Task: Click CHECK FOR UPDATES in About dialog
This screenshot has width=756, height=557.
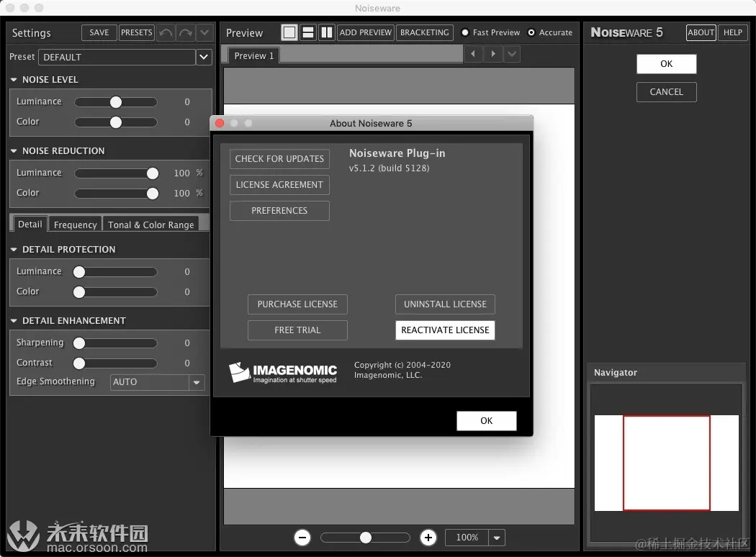Action: click(x=279, y=158)
